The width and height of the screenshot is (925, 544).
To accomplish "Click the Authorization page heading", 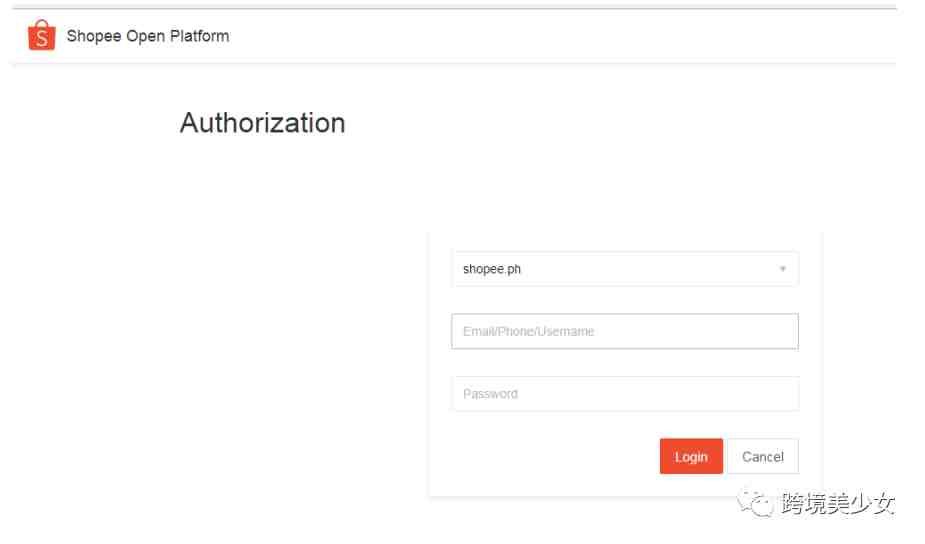I will tap(263, 123).
